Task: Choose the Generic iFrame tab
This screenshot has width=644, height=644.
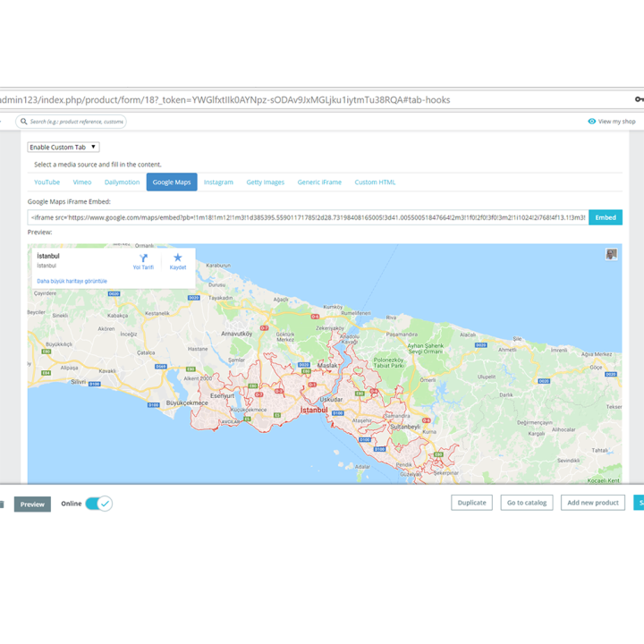Action: point(319,182)
